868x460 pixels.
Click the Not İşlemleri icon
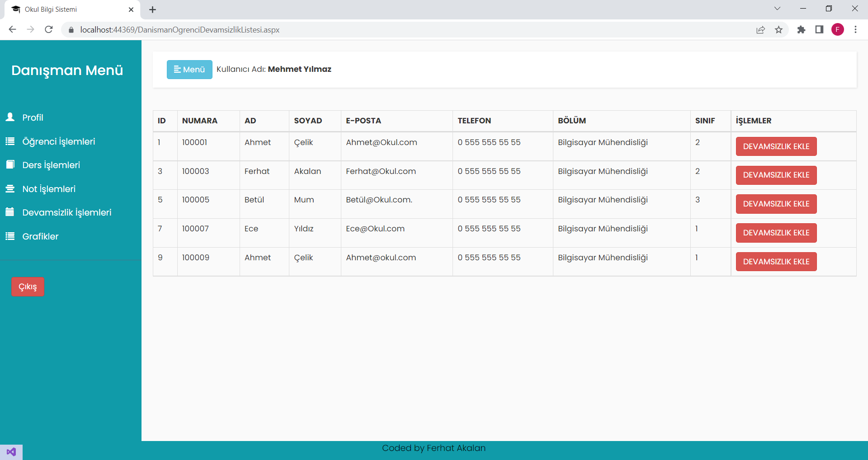10,188
